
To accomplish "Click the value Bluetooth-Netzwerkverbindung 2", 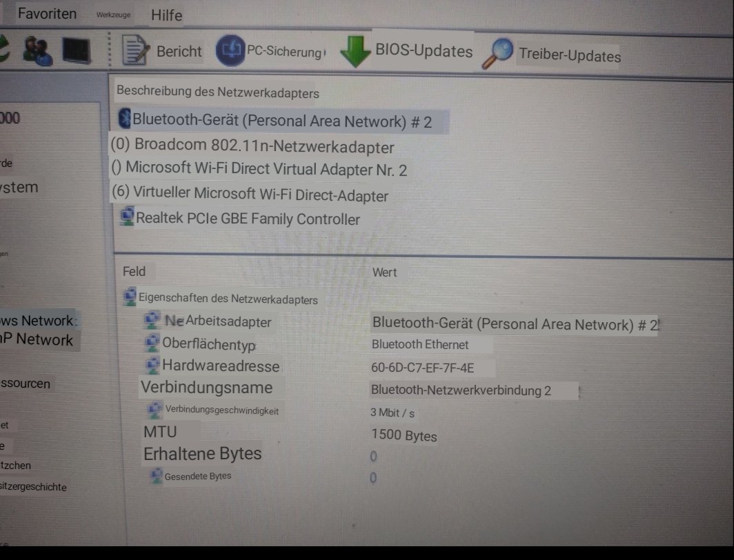I will [461, 390].
